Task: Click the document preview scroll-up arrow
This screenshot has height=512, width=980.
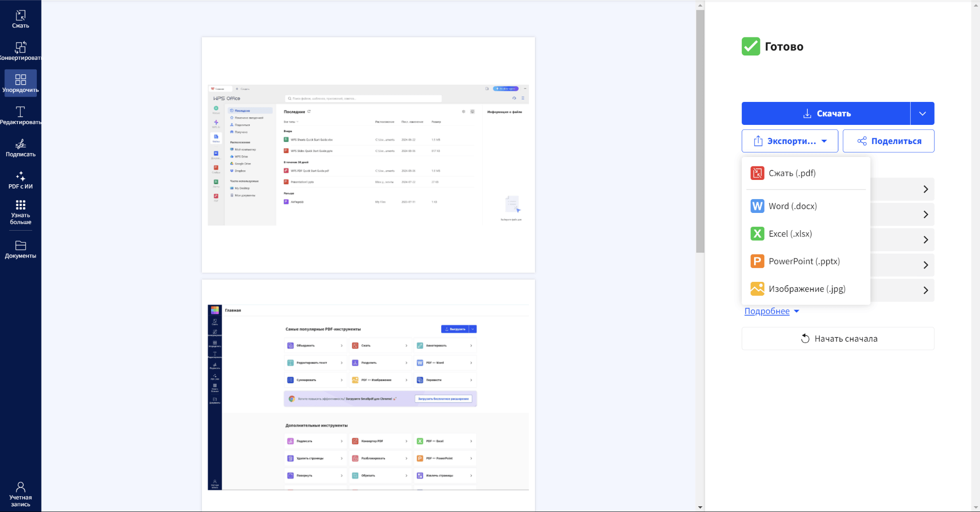Action: click(x=700, y=6)
